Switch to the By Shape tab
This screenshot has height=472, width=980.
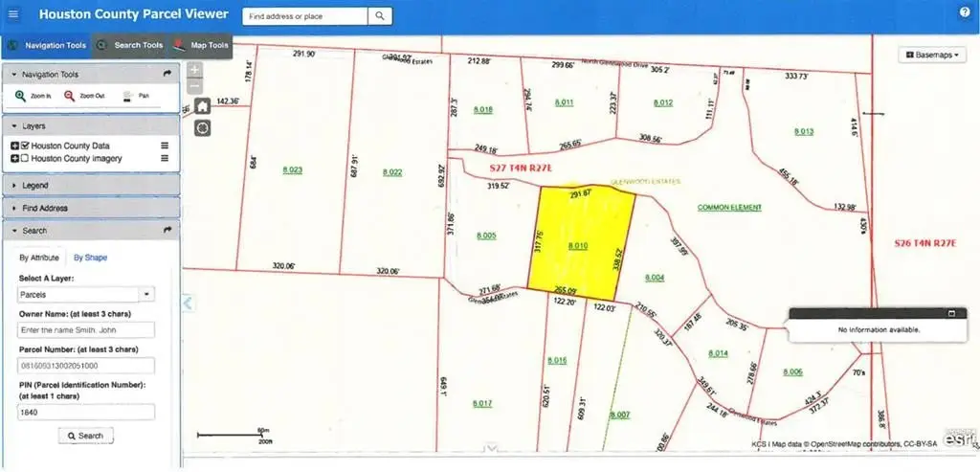[90, 258]
